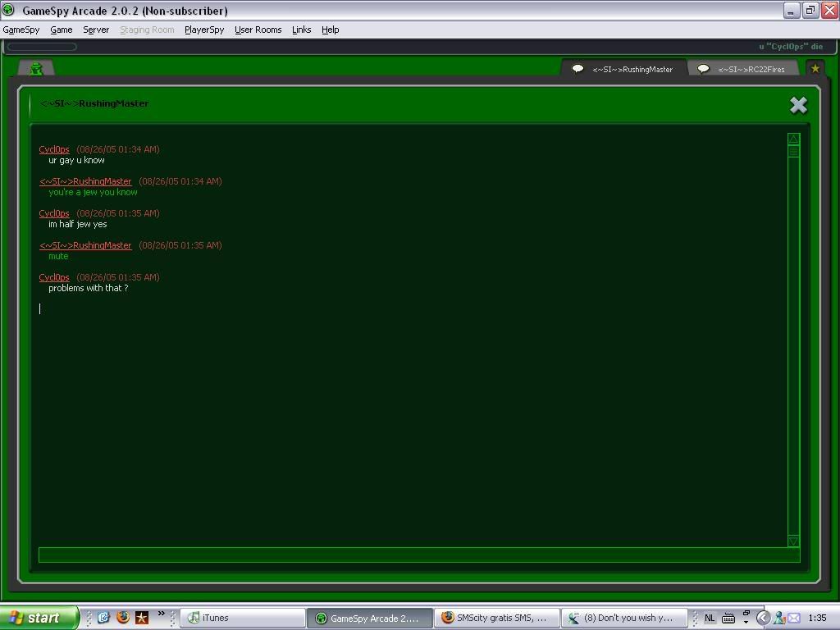
Task: Open the User Rooms menu
Action: click(258, 30)
